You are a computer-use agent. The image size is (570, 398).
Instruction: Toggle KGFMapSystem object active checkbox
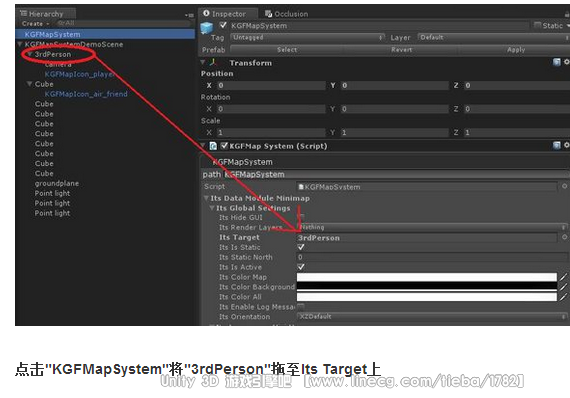[223, 25]
